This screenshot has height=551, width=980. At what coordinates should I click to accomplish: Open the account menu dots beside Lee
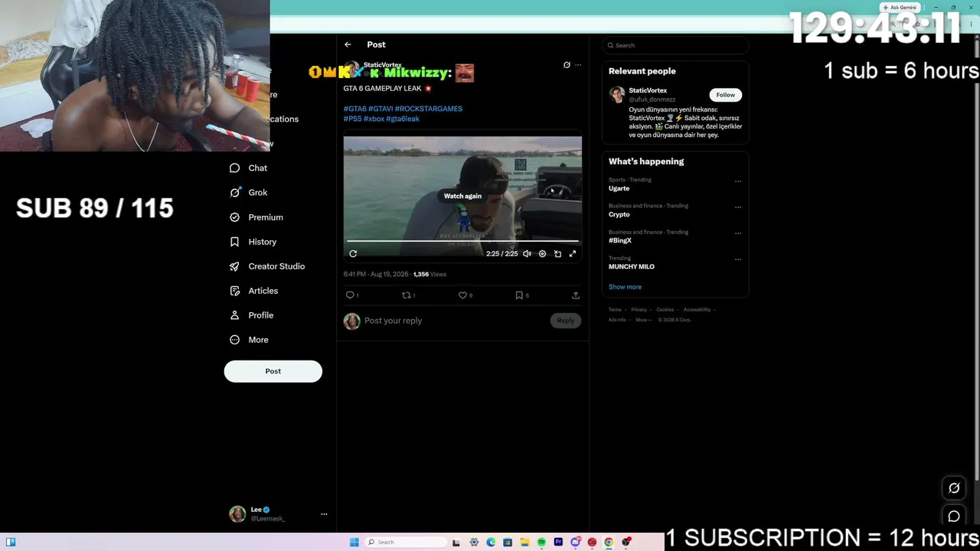coord(324,514)
